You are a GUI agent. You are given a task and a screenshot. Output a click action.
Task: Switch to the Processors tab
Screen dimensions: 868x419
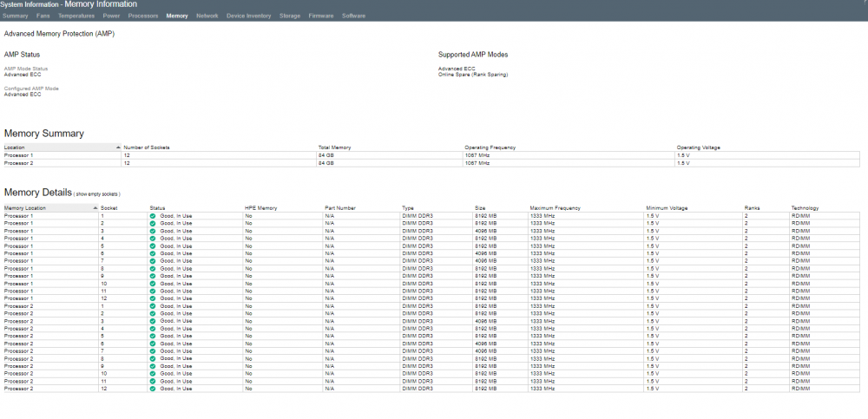143,16
